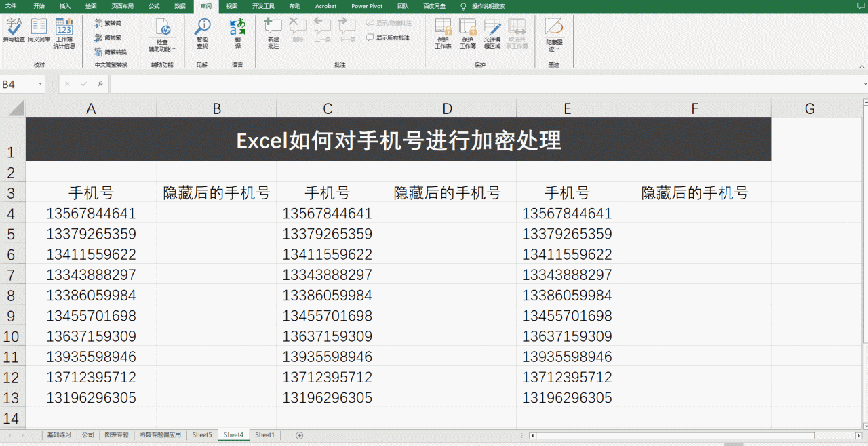868x446 pixels.
Task: Switch to the 基础练习 sheet tab
Action: pos(58,435)
